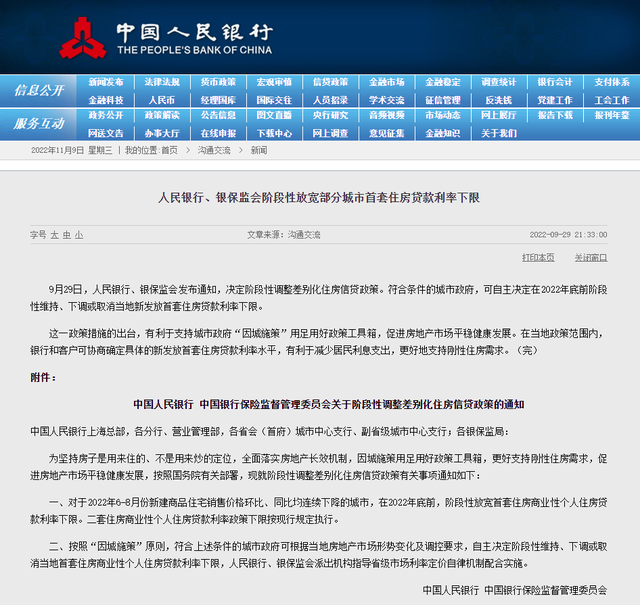Select 银行会计 in navigation
The image size is (640, 605).
point(555,82)
